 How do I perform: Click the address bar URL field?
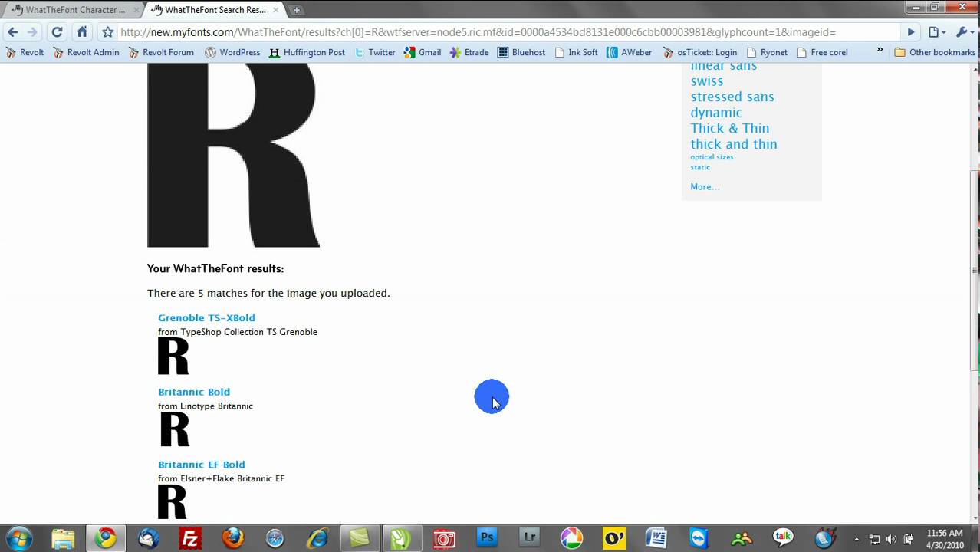click(508, 32)
